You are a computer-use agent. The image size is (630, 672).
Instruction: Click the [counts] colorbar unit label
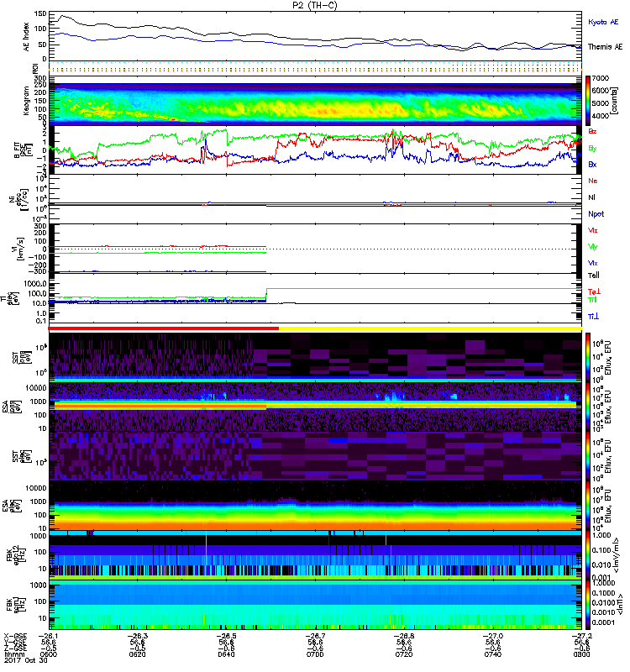(613, 101)
